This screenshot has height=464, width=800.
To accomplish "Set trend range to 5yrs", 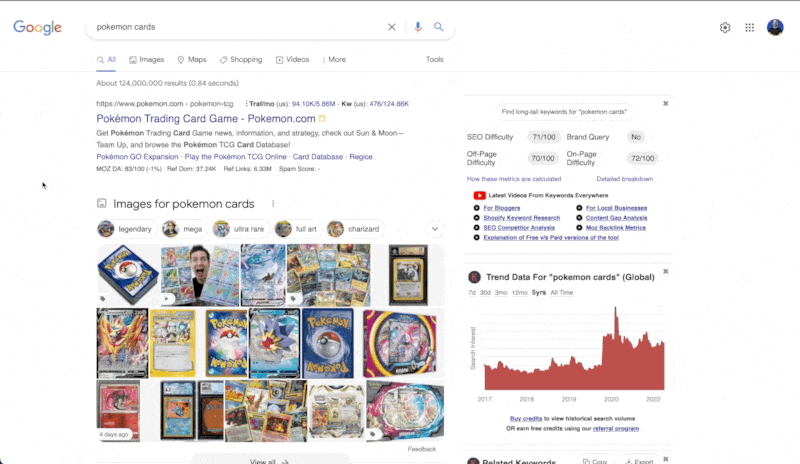I will (x=539, y=293).
